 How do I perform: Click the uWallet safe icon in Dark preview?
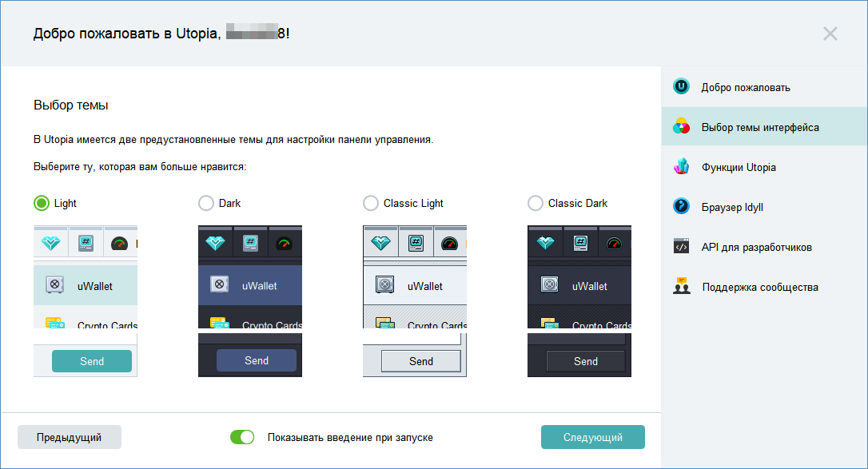[x=219, y=284]
